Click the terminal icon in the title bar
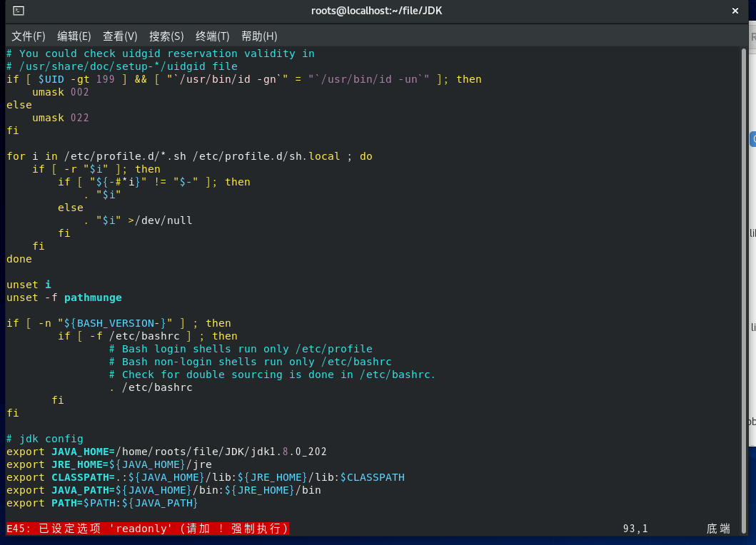The image size is (756, 545). point(17,11)
